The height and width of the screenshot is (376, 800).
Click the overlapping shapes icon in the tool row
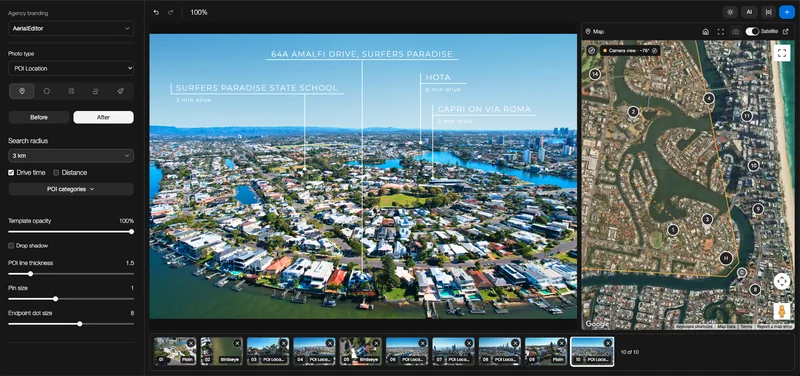click(x=96, y=91)
